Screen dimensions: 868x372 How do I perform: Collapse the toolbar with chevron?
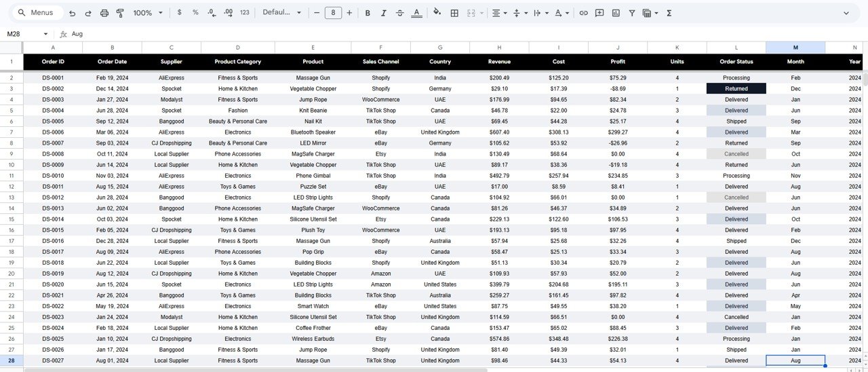tap(846, 13)
